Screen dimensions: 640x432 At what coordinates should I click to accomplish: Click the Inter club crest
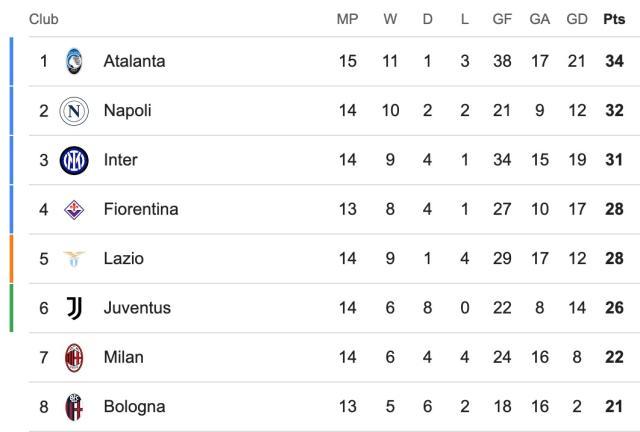[75, 160]
